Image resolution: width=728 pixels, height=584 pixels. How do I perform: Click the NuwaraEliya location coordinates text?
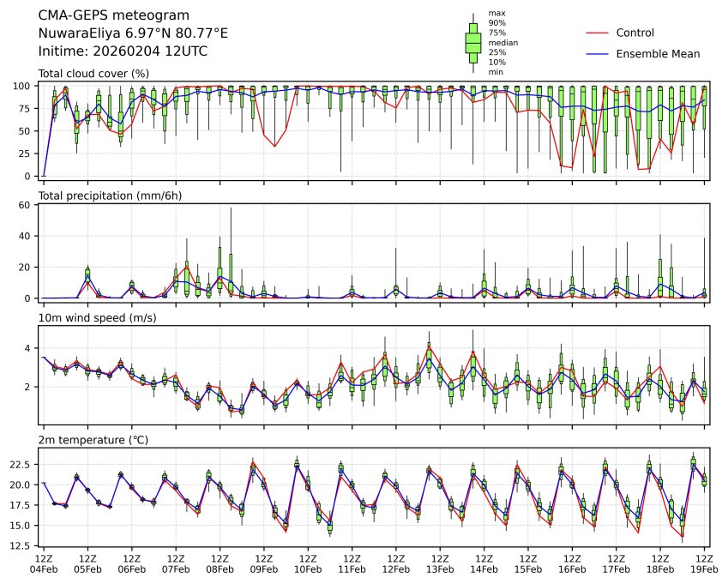133,33
